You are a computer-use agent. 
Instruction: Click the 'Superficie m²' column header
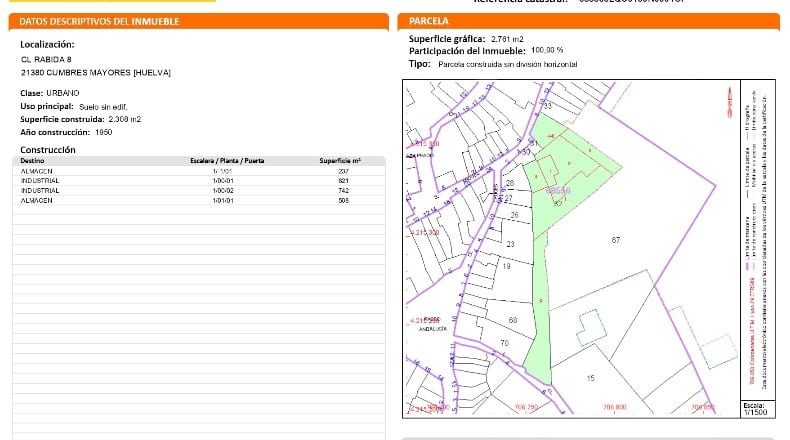[340, 161]
